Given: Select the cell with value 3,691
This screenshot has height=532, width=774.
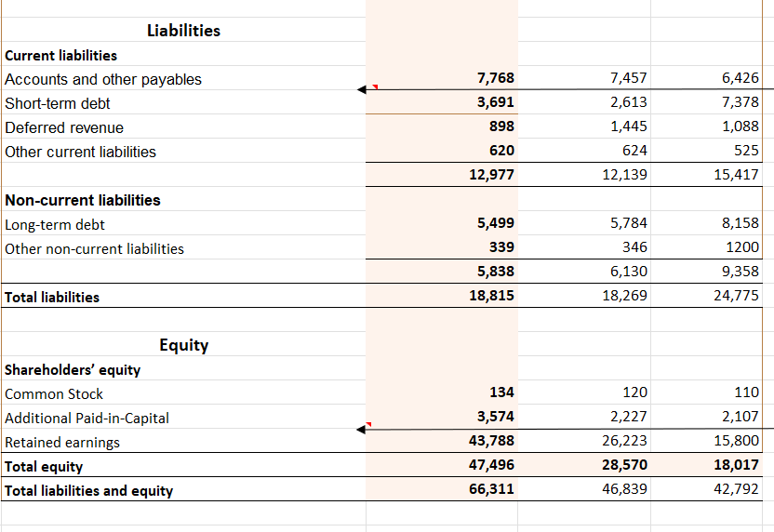Looking at the screenshot, I should tap(442, 102).
